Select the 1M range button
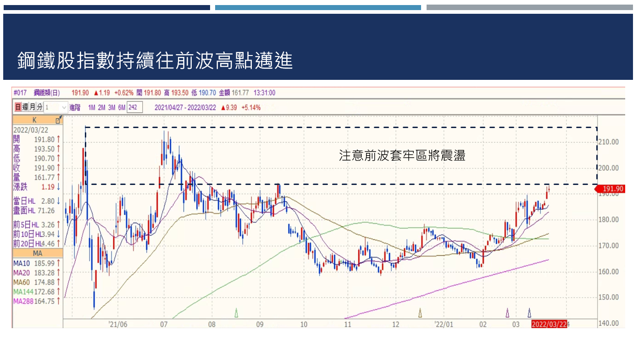644x341 pixels. pyautogui.click(x=92, y=106)
